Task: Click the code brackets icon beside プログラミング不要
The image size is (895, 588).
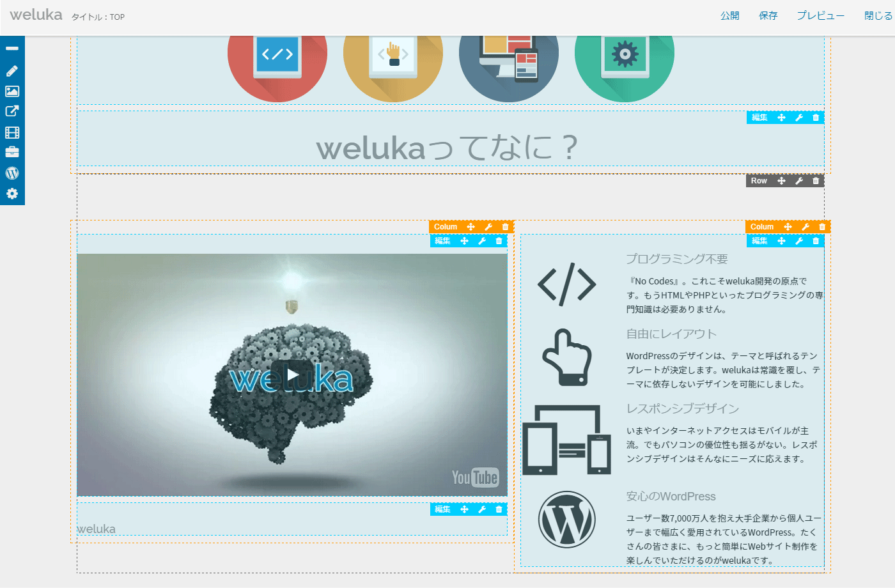Action: [567, 284]
